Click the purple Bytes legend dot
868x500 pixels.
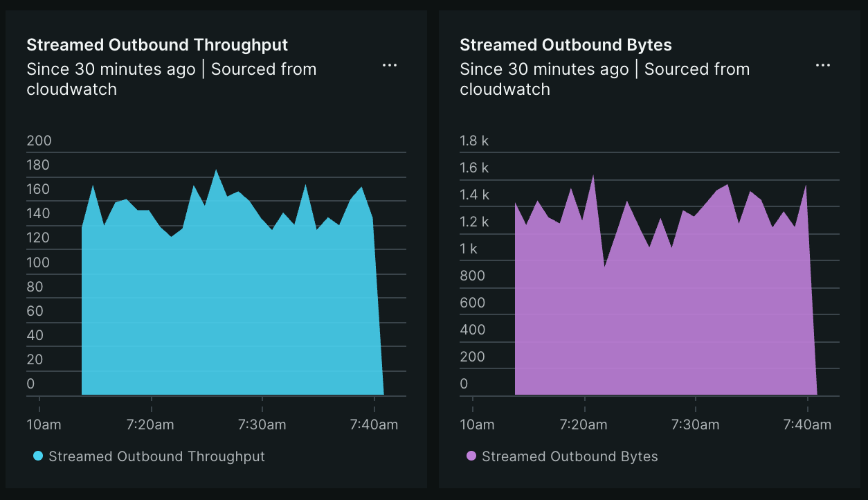471,456
